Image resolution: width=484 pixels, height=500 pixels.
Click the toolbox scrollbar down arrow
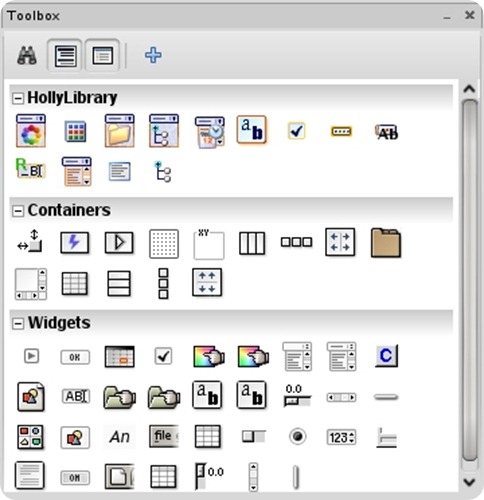pos(469,482)
